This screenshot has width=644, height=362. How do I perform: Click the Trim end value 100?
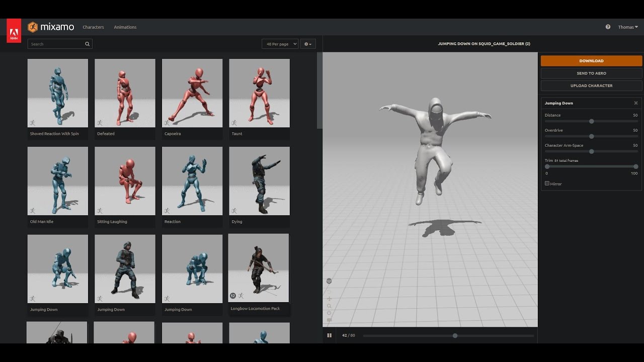(x=634, y=173)
